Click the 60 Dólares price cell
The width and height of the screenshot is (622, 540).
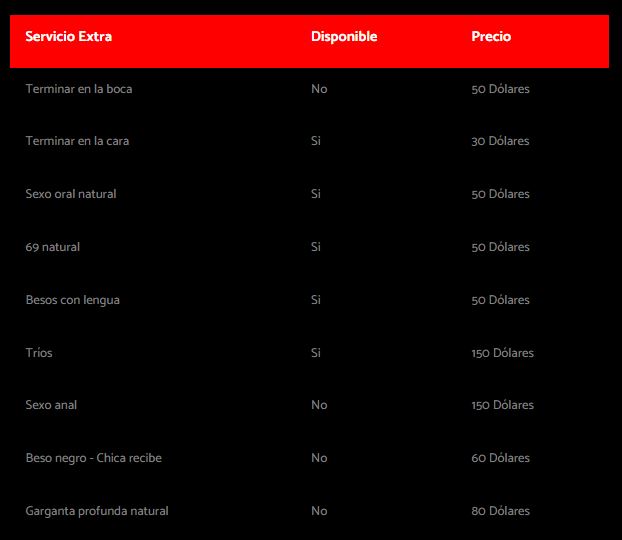click(x=501, y=458)
